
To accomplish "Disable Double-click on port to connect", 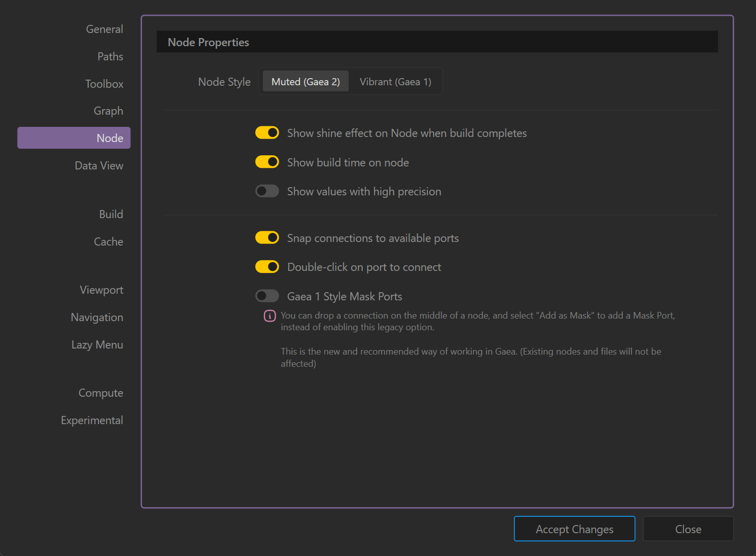I will (267, 267).
